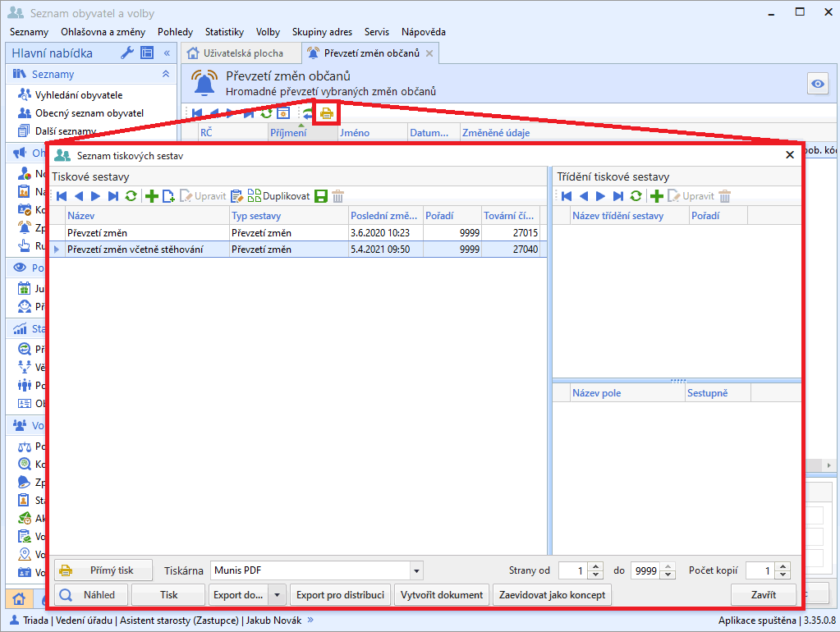Click the Náhled preview button
840x632 pixels.
pos(90,595)
